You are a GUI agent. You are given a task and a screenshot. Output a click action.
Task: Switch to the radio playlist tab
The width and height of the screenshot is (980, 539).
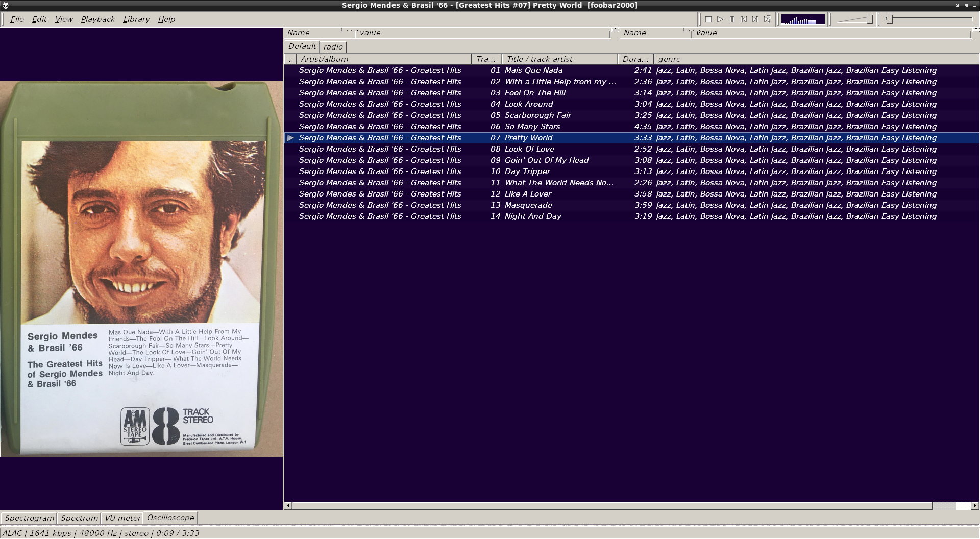(333, 47)
